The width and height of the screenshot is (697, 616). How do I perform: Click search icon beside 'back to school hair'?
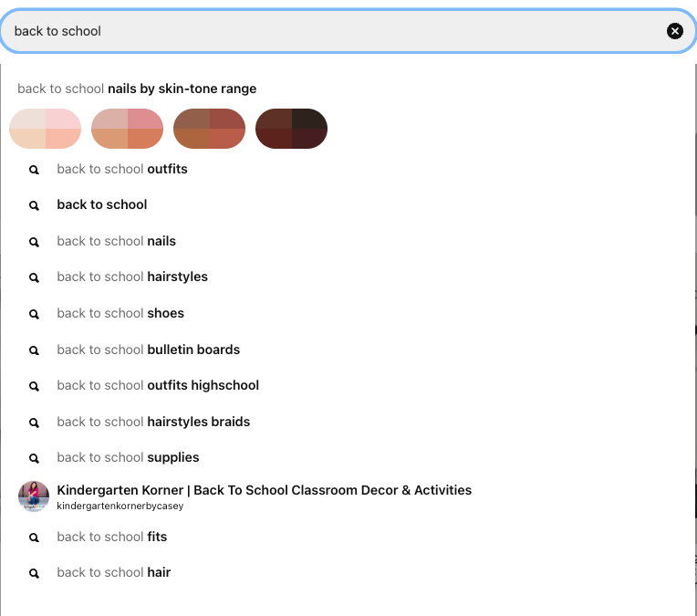(34, 573)
